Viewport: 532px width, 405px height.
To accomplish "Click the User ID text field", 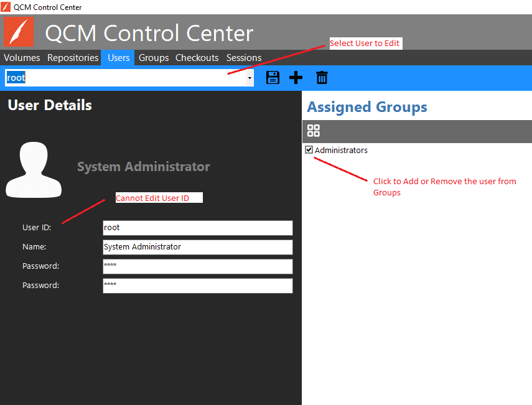I will [197, 228].
